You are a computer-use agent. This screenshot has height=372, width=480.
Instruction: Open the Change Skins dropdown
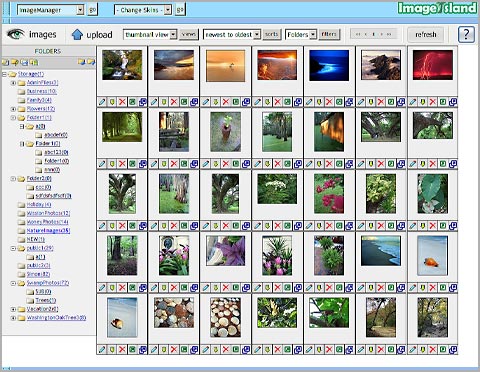(x=143, y=10)
